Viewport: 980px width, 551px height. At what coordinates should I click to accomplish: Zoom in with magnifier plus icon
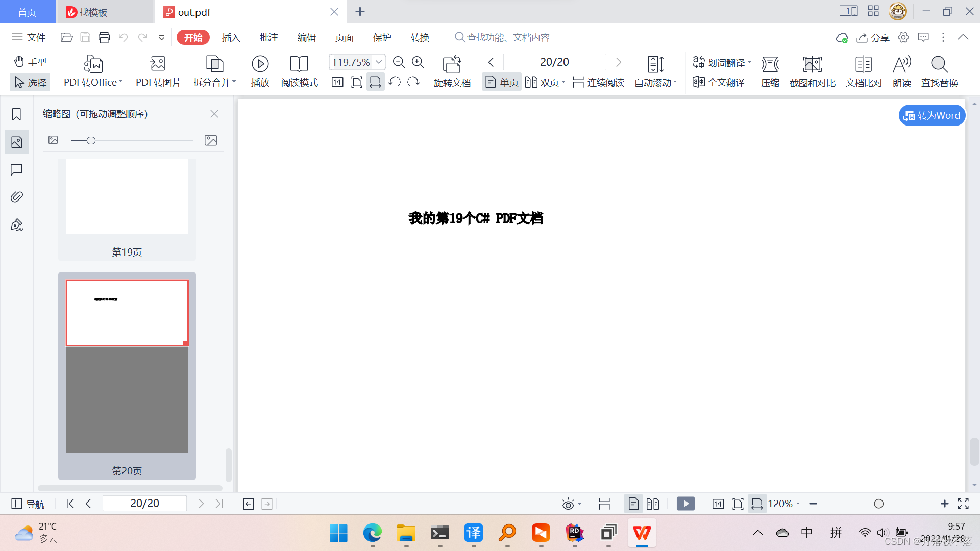[x=418, y=62]
